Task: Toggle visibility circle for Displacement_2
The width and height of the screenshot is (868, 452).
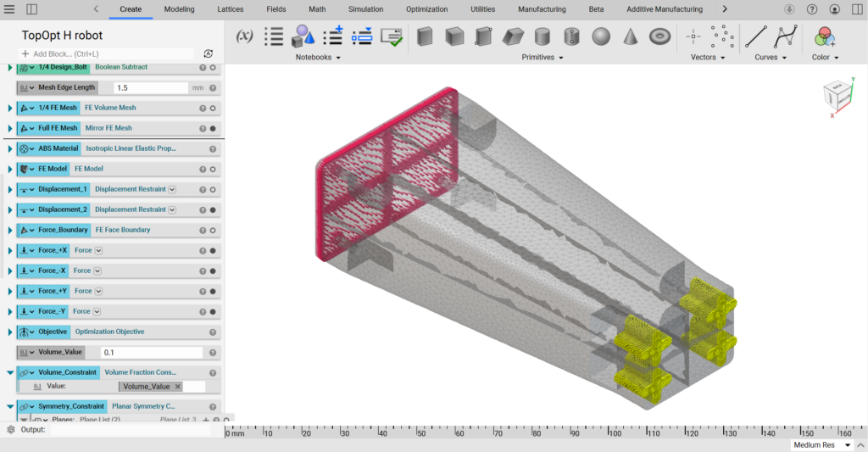Action: tap(212, 209)
